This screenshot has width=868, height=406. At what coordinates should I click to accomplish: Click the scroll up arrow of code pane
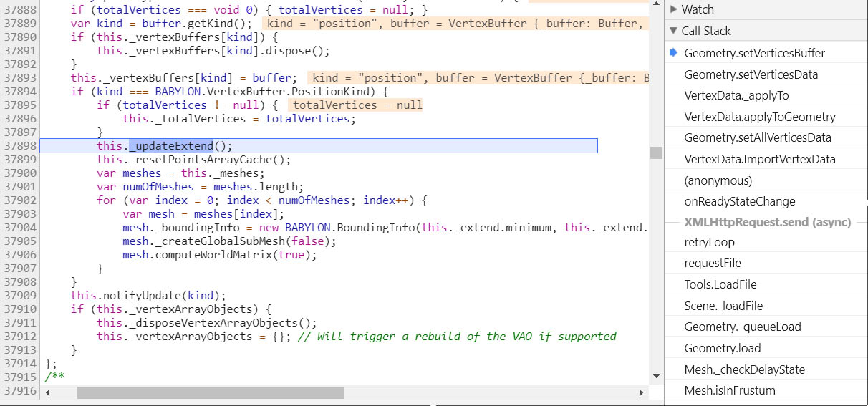click(656, 5)
